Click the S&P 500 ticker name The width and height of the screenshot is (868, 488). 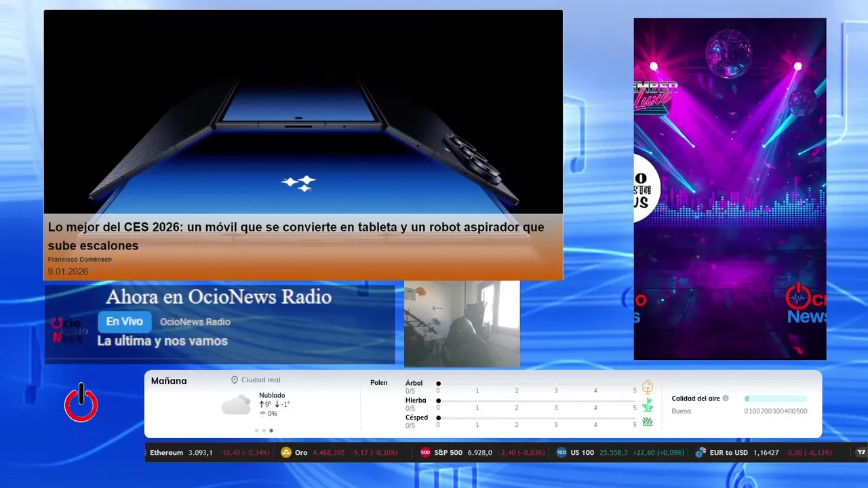pos(448,453)
